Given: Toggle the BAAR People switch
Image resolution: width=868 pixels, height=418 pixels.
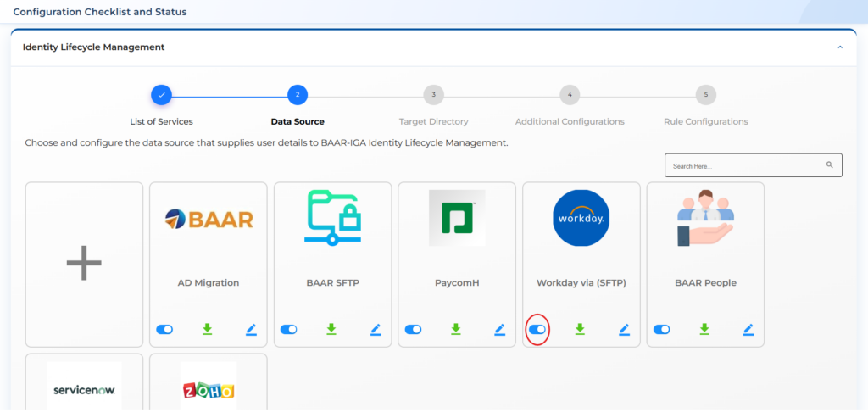Looking at the screenshot, I should coord(661,330).
